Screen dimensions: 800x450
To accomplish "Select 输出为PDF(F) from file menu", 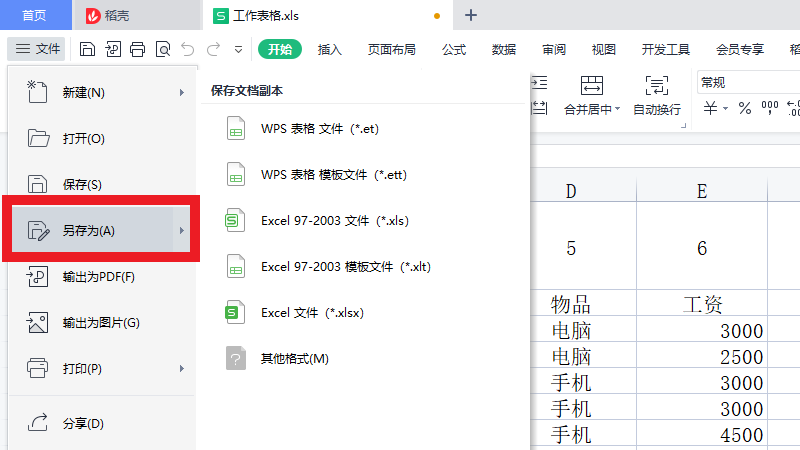I will point(98,277).
